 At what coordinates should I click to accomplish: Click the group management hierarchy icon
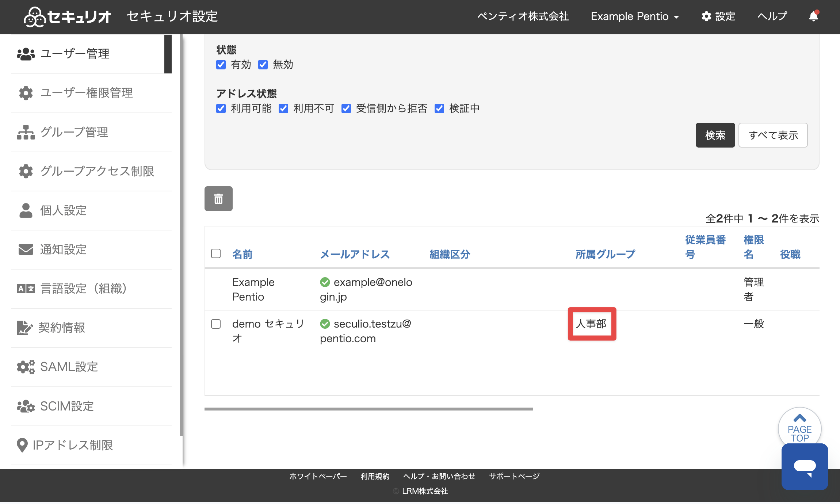pyautogui.click(x=26, y=132)
